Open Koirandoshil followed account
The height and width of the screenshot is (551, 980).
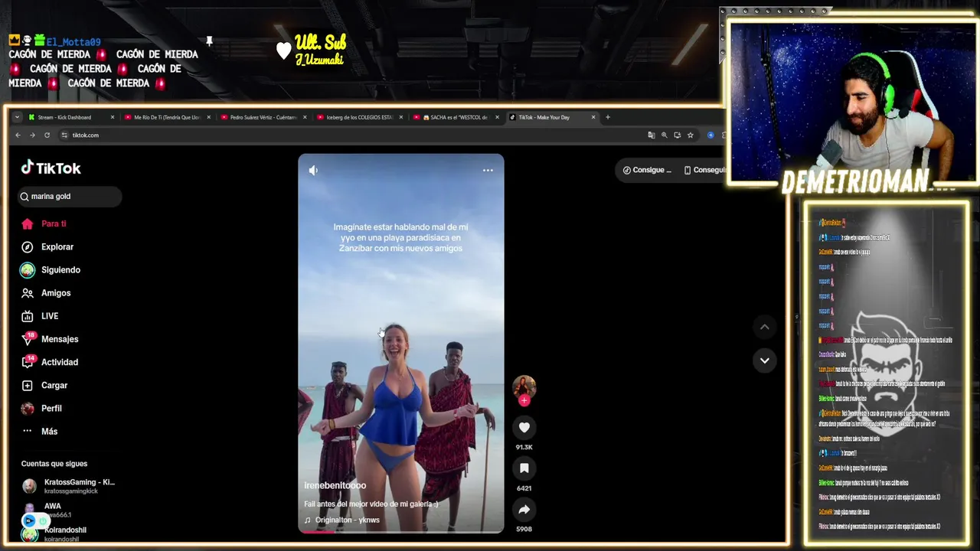tap(54, 533)
